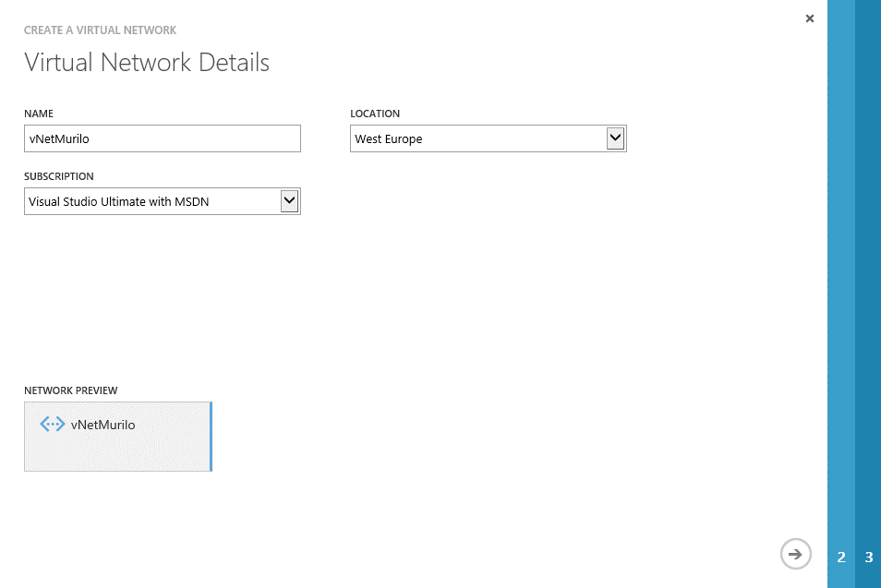Click the empty area of the preview tile
The width and height of the screenshot is (881, 588).
click(117, 454)
